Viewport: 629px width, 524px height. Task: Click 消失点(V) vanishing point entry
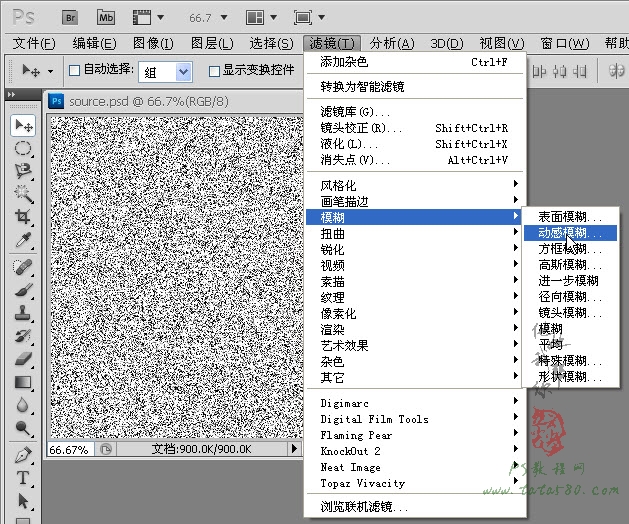pos(416,160)
